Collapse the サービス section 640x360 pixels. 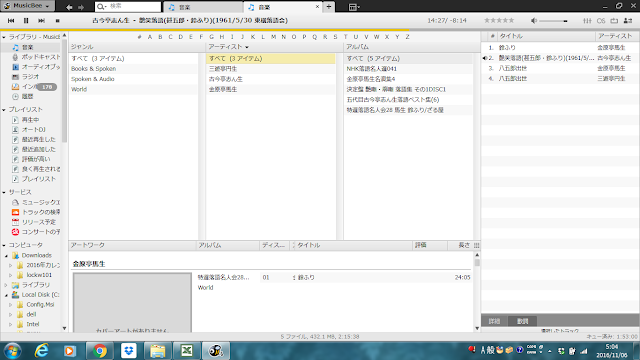4,192
